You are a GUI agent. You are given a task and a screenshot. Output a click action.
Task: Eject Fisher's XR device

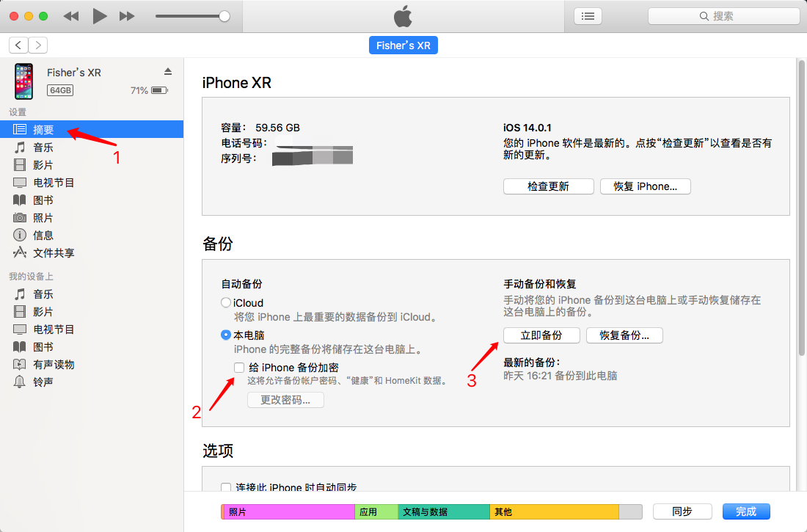168,72
